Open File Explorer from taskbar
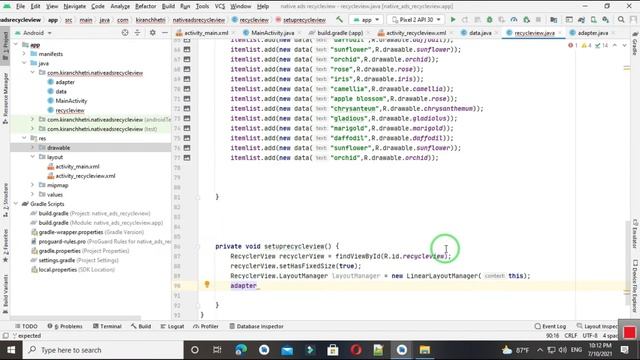The height and width of the screenshot is (360, 640). pyautogui.click(x=424, y=350)
